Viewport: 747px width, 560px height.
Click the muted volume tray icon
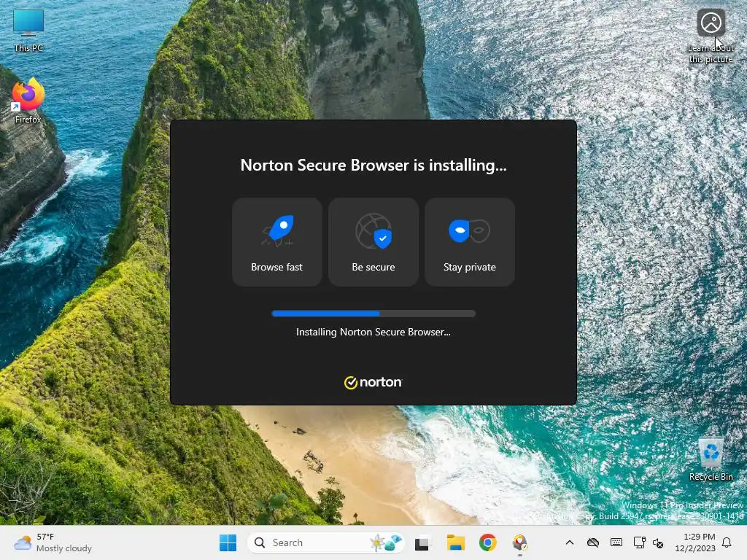click(658, 542)
